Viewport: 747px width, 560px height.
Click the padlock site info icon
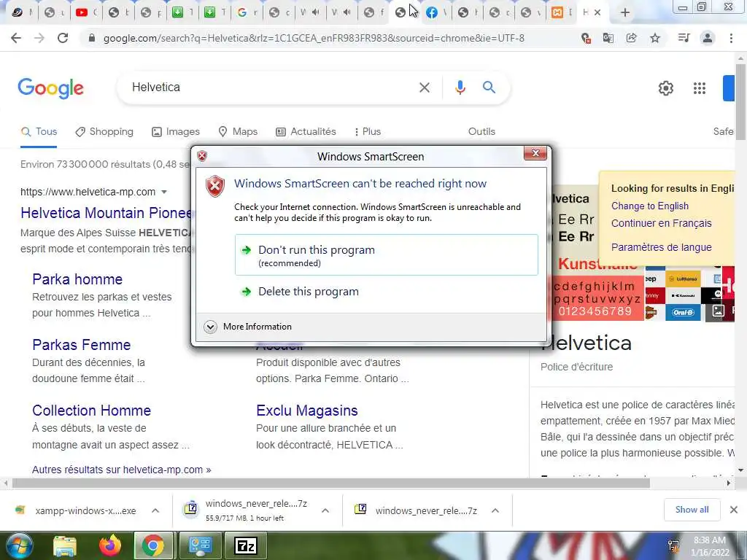[x=92, y=38]
